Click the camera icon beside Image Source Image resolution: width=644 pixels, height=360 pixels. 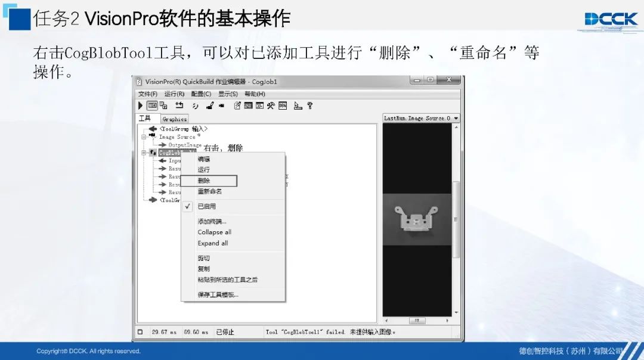[153, 136]
